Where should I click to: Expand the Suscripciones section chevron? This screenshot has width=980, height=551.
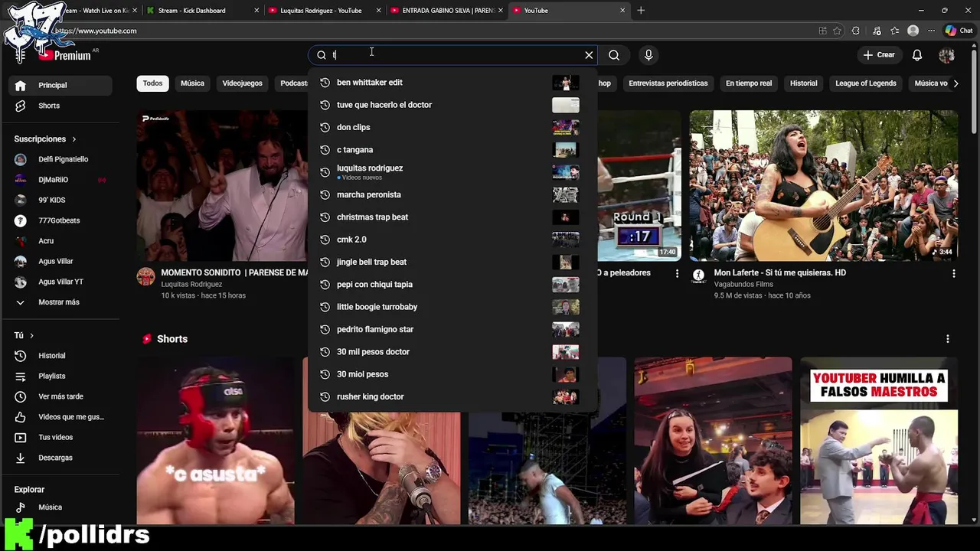pyautogui.click(x=74, y=139)
